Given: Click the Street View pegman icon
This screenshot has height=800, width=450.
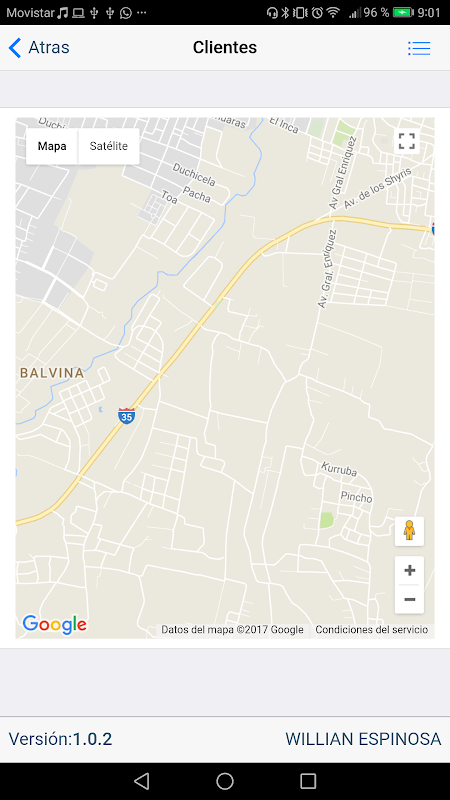Looking at the screenshot, I should [409, 531].
